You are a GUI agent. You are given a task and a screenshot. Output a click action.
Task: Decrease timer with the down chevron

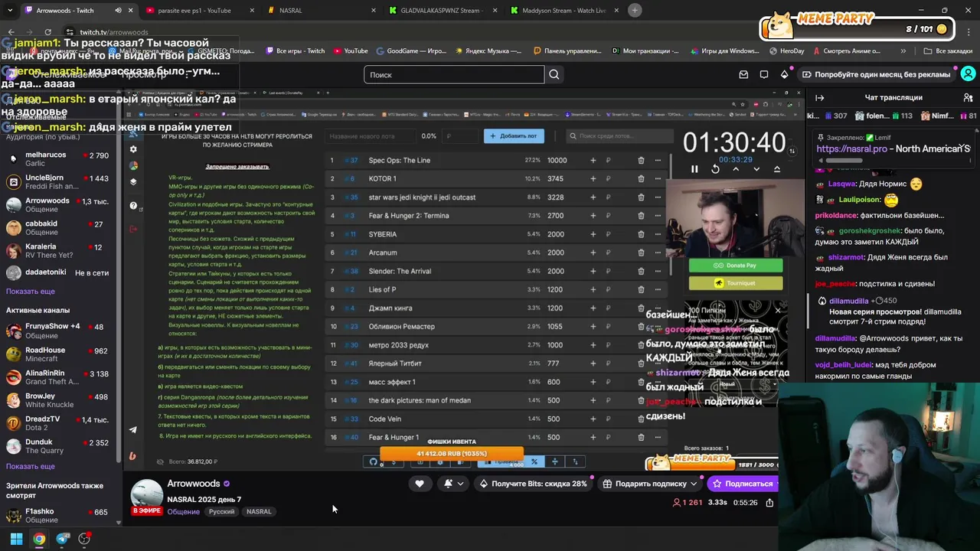tap(756, 169)
